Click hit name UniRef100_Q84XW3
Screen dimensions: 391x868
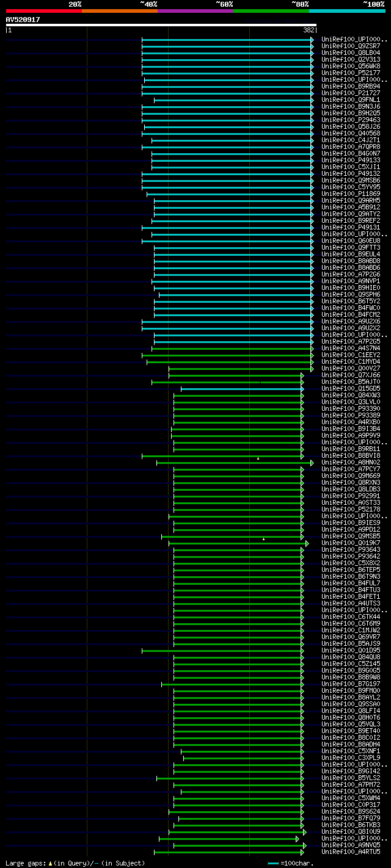pos(351,396)
